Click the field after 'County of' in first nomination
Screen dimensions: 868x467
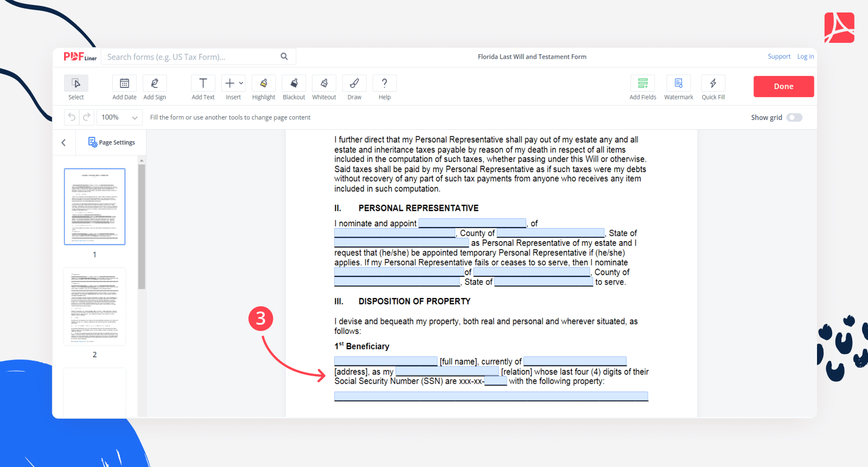551,233
